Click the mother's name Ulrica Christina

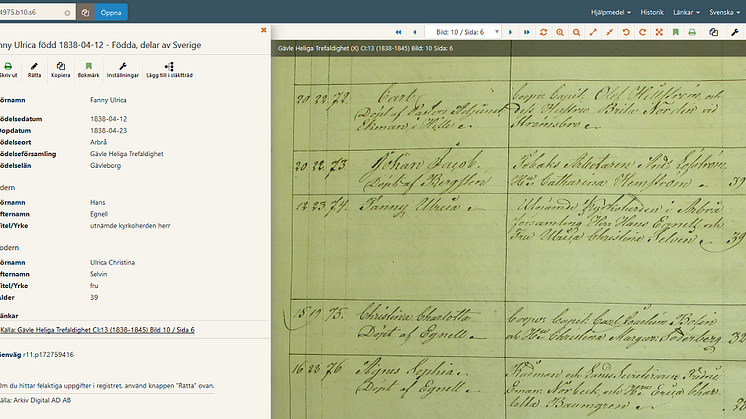[x=112, y=262]
